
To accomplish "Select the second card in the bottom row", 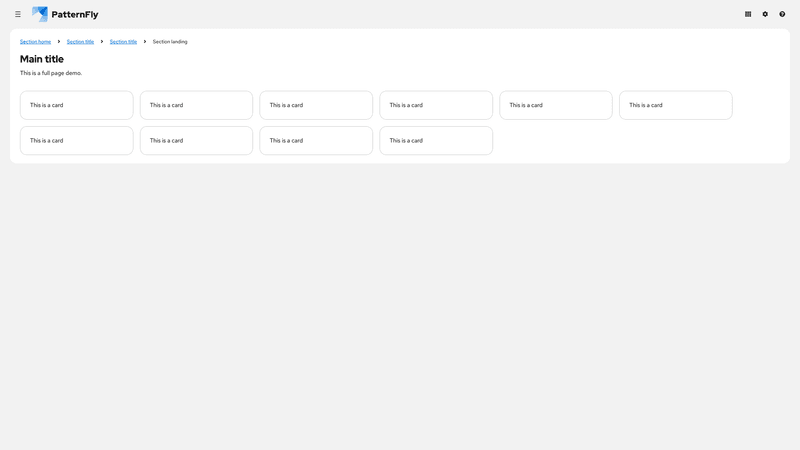I will click(196, 140).
